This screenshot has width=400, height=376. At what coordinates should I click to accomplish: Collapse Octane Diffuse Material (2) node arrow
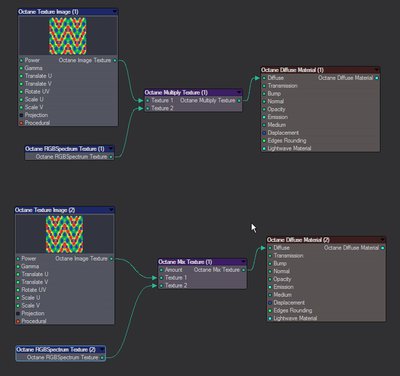[x=382, y=240]
